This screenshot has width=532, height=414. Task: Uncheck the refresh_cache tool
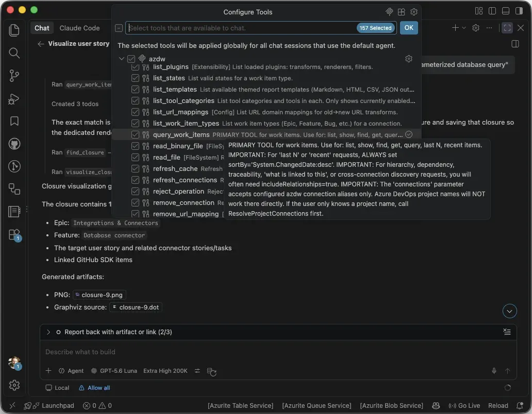click(x=135, y=169)
